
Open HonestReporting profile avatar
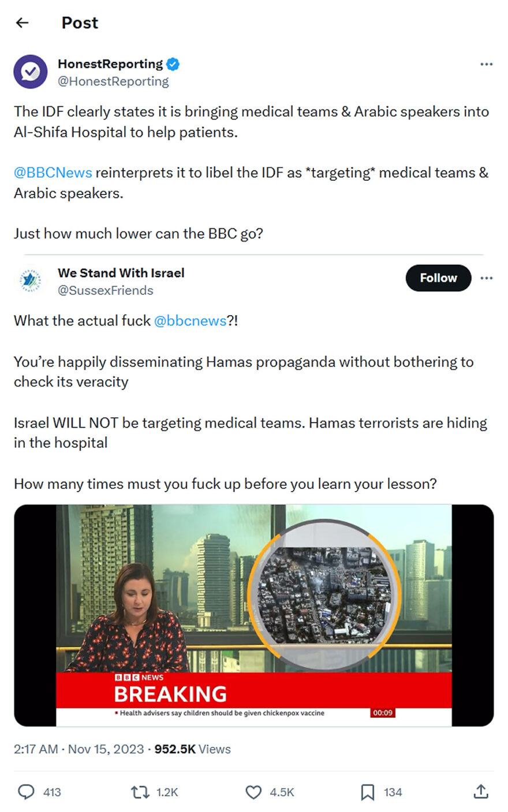tap(31, 72)
